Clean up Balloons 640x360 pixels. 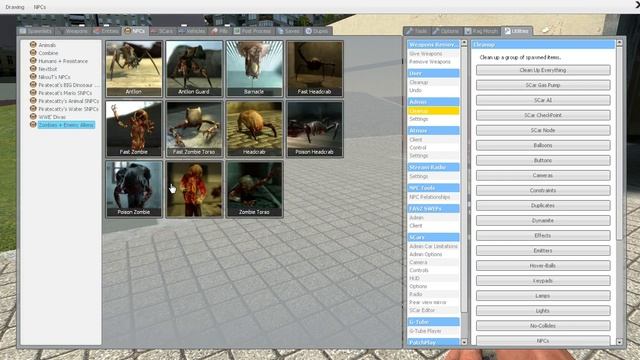543,145
